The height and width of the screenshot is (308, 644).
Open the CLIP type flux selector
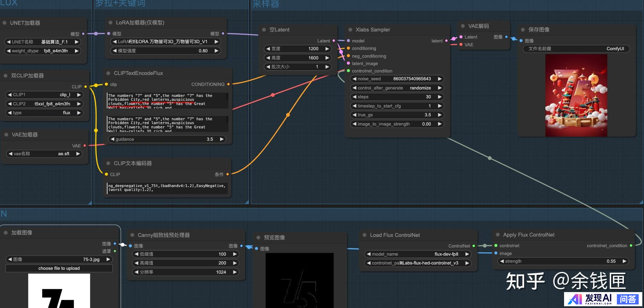pyautogui.click(x=44, y=113)
